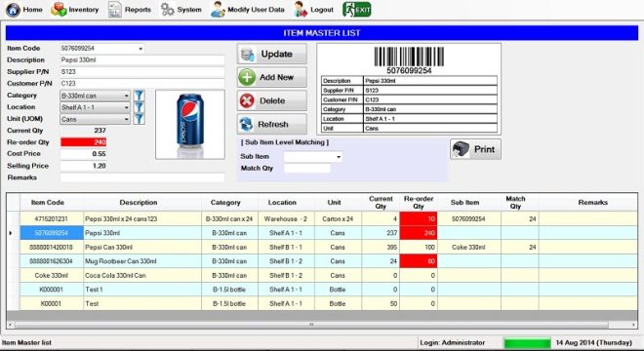644x351 pixels.
Task: Click the filter icon beside Unit (UOM)
Action: tap(140, 119)
